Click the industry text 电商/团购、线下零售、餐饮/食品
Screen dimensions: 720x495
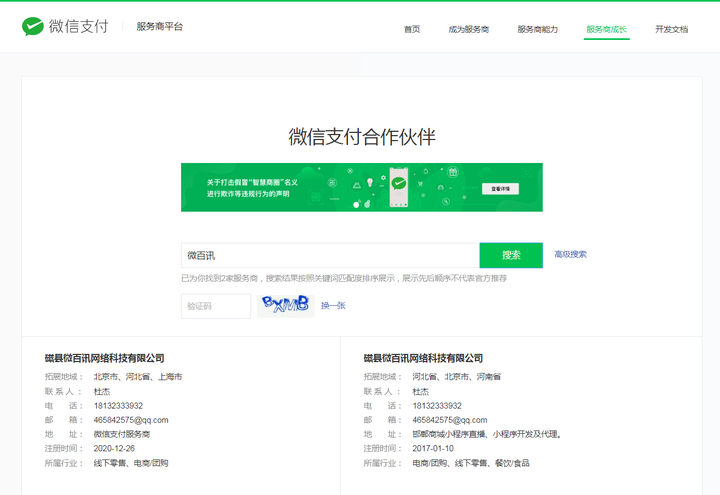tap(471, 463)
